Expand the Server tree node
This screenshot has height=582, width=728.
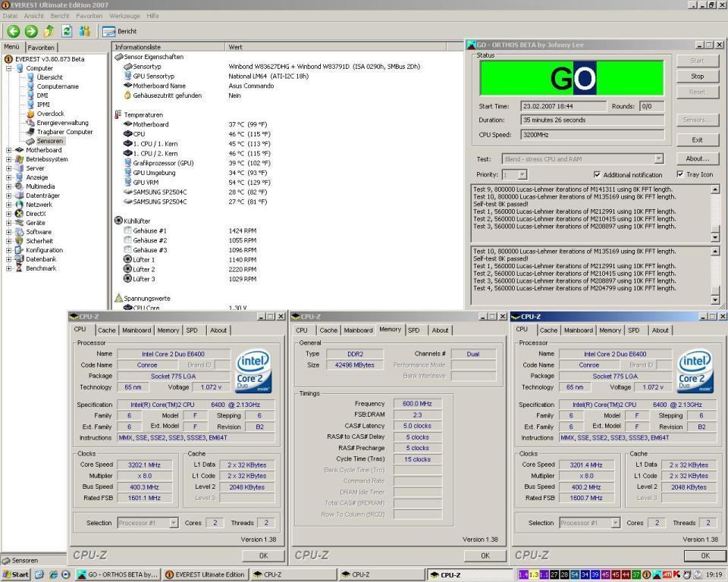tap(9, 168)
